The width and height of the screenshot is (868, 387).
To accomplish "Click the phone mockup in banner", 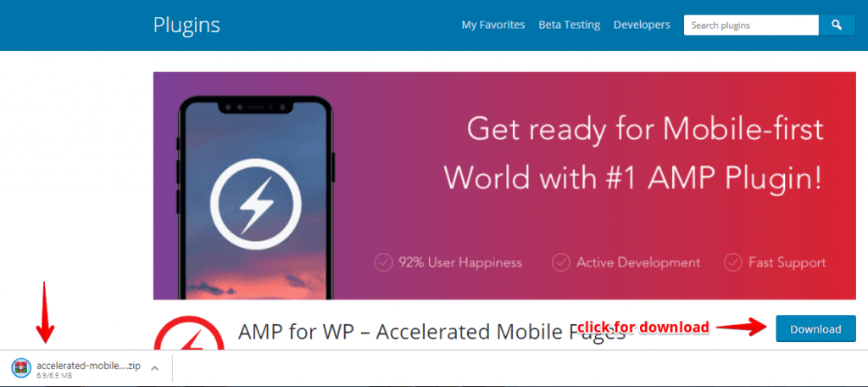I will point(256,198).
